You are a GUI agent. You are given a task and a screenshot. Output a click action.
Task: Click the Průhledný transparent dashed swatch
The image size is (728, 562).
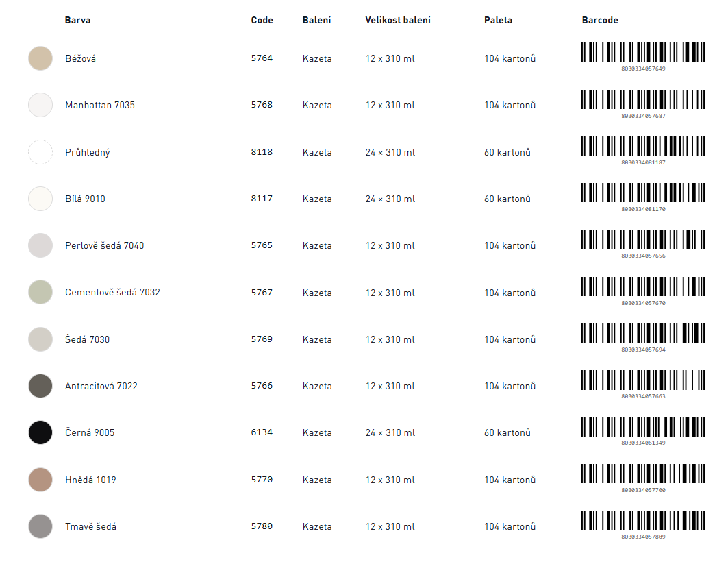tap(40, 152)
